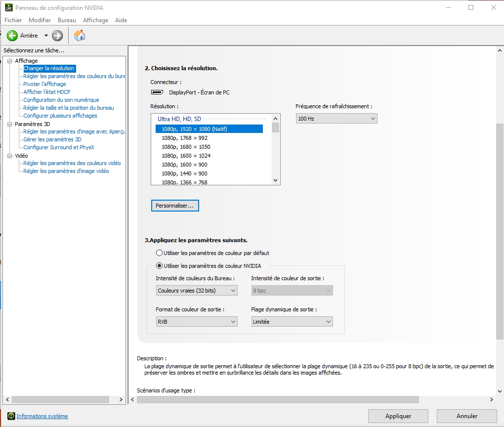This screenshot has height=427, width=504.
Task: Click the Personnaliser button
Action: point(175,206)
